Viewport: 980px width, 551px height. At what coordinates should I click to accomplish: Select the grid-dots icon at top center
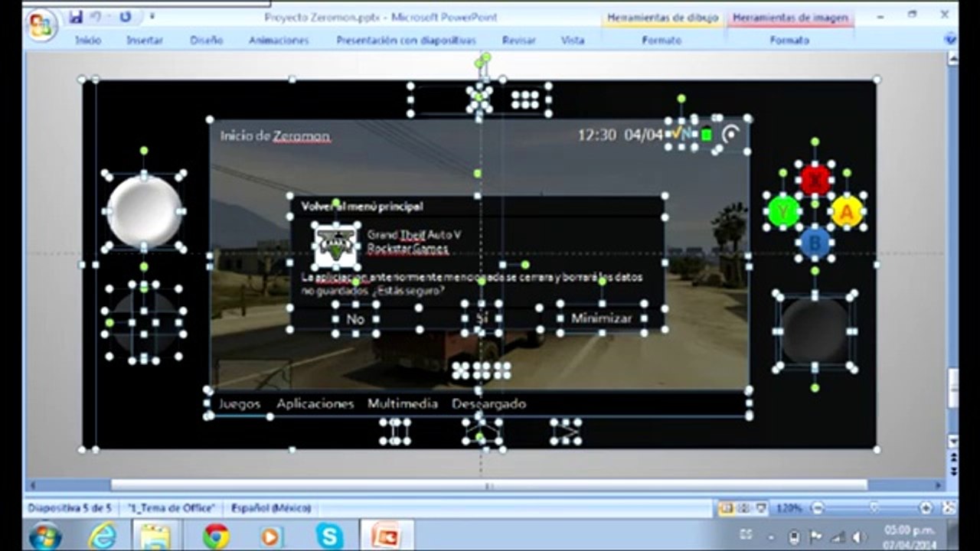pos(525,99)
